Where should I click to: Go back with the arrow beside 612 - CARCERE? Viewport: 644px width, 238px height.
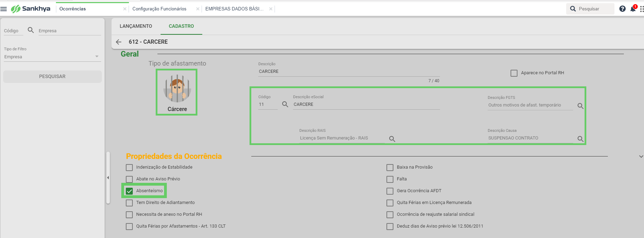click(119, 42)
